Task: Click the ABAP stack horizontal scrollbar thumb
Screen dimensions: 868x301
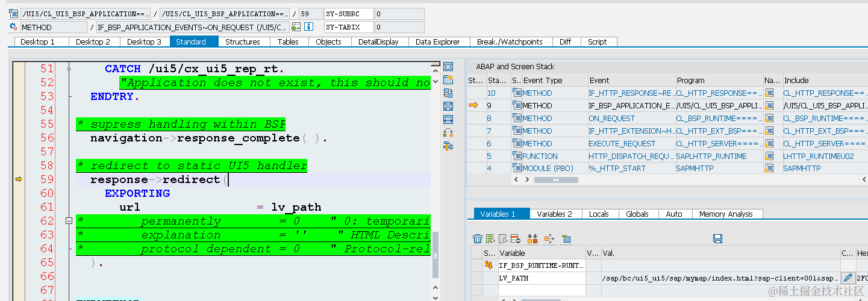Action: pos(556,179)
